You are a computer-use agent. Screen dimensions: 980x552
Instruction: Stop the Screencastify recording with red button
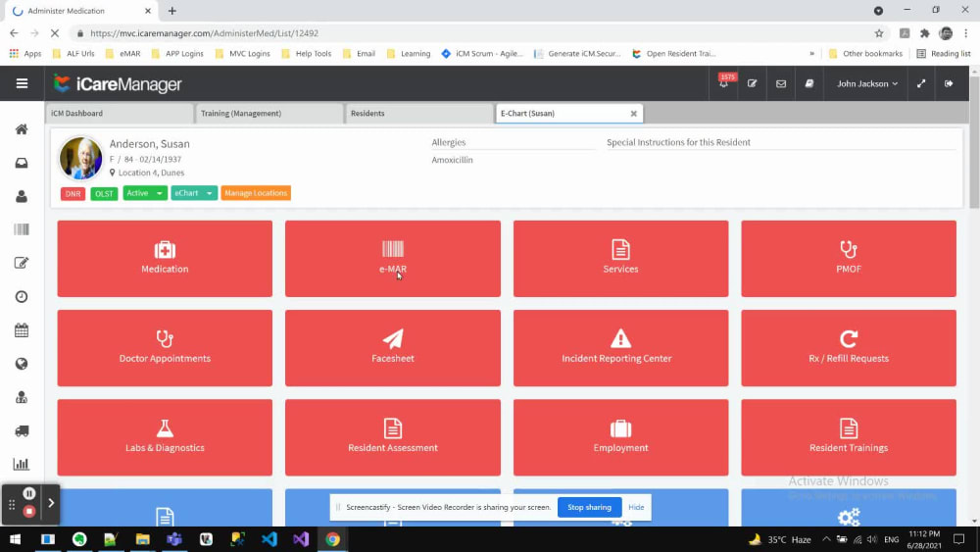tap(28, 512)
